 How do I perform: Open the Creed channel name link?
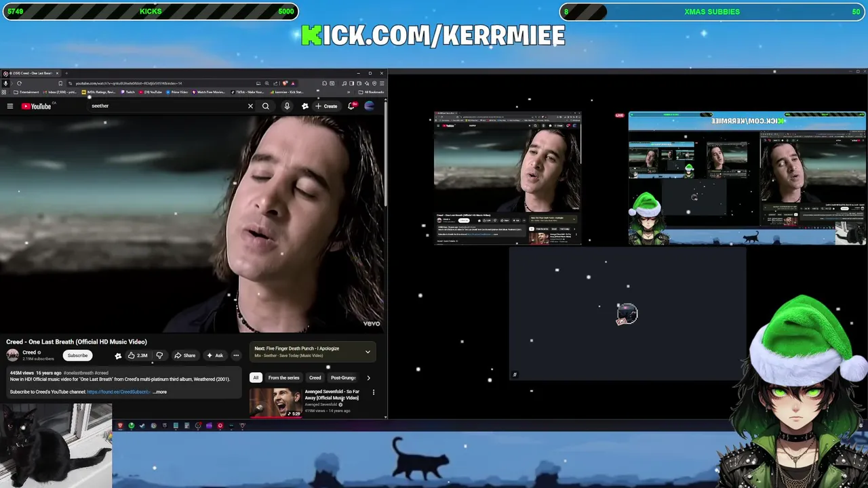(x=29, y=352)
